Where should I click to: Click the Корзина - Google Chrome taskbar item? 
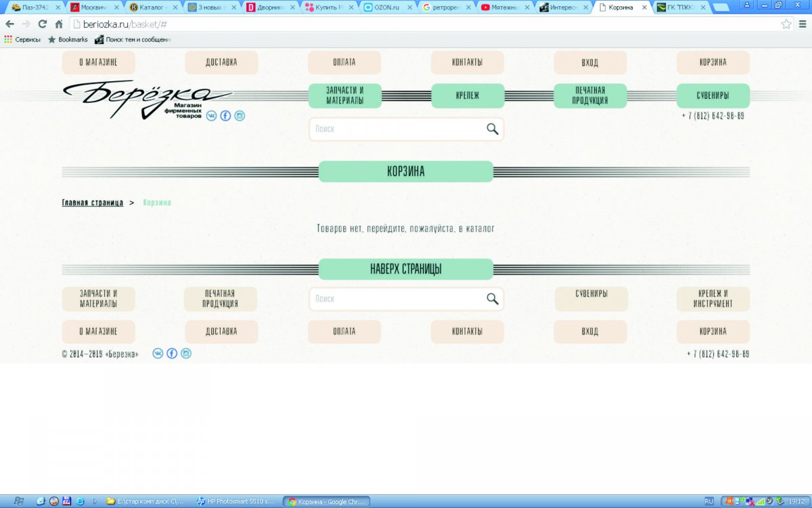[327, 501]
